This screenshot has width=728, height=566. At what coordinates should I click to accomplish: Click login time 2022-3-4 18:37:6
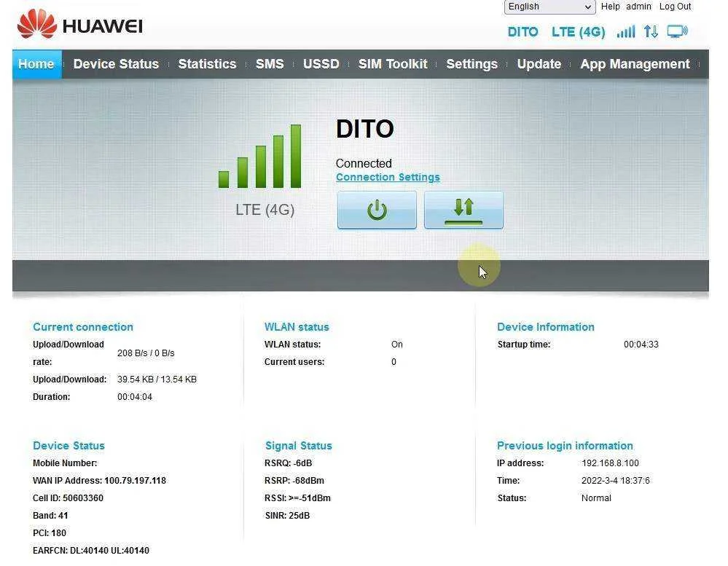coord(616,481)
